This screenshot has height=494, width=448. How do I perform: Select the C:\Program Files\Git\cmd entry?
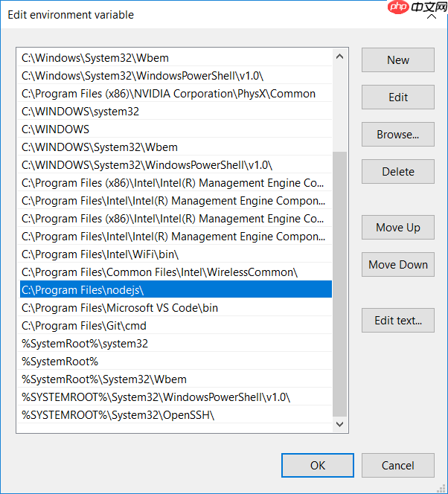176,326
